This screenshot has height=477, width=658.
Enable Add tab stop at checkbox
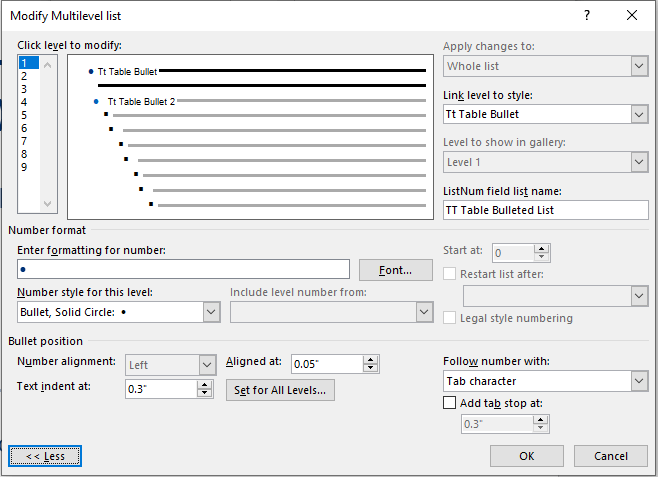click(x=450, y=403)
